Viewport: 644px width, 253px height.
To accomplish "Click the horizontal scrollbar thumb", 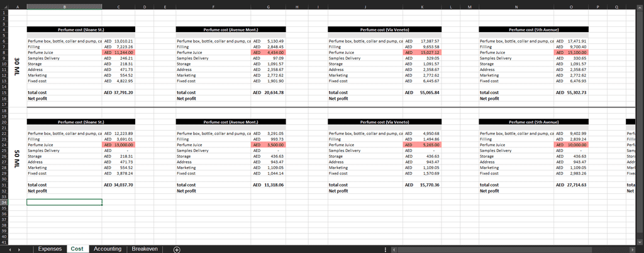I will click(494, 249).
